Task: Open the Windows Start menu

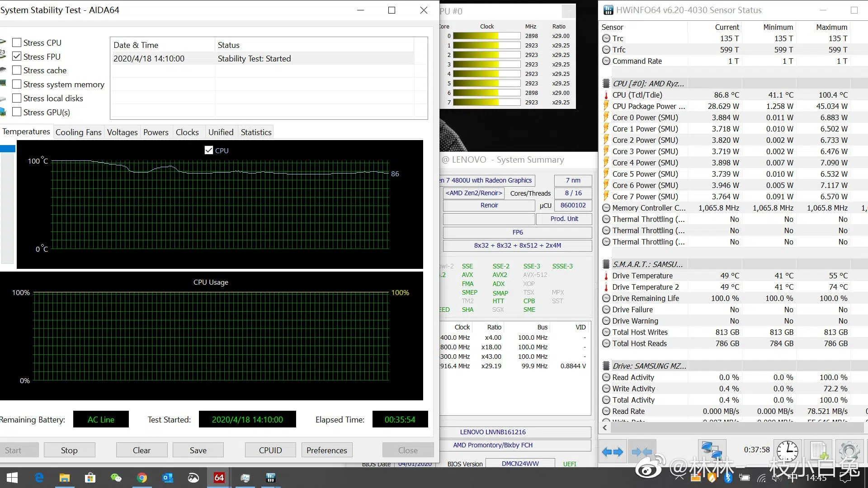Action: 12,478
